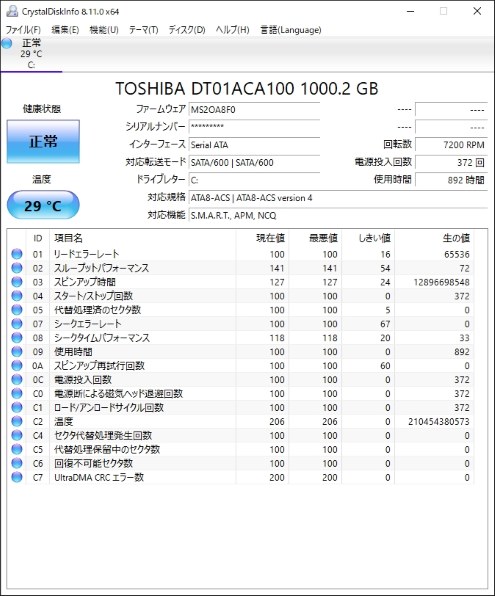The height and width of the screenshot is (596, 495).
Task: Open the 機能(U) menu
Action: tap(104, 30)
